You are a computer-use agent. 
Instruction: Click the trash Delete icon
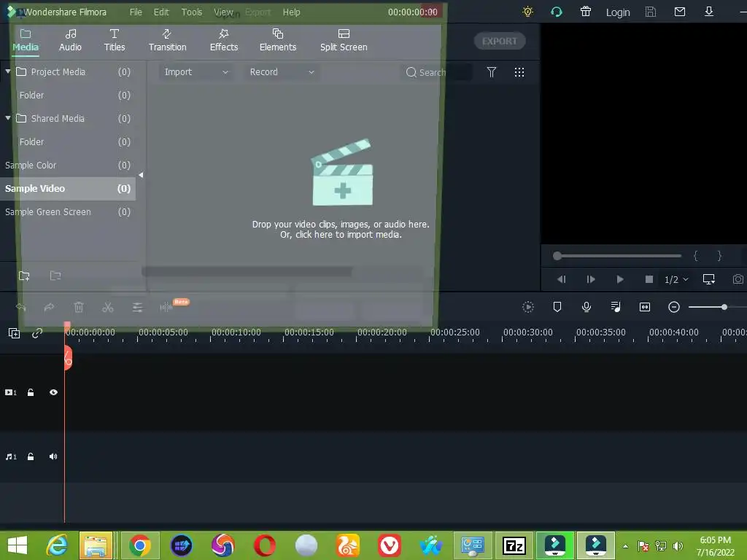(x=79, y=308)
